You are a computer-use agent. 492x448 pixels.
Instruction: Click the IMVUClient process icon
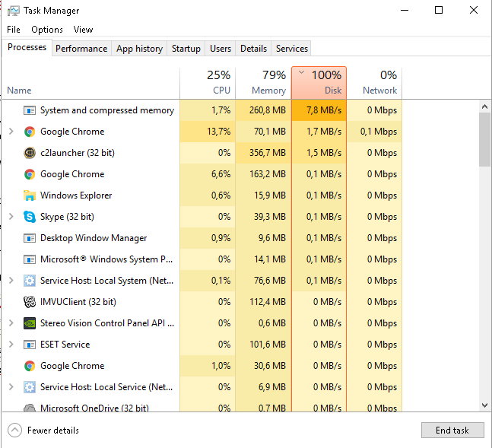point(30,302)
